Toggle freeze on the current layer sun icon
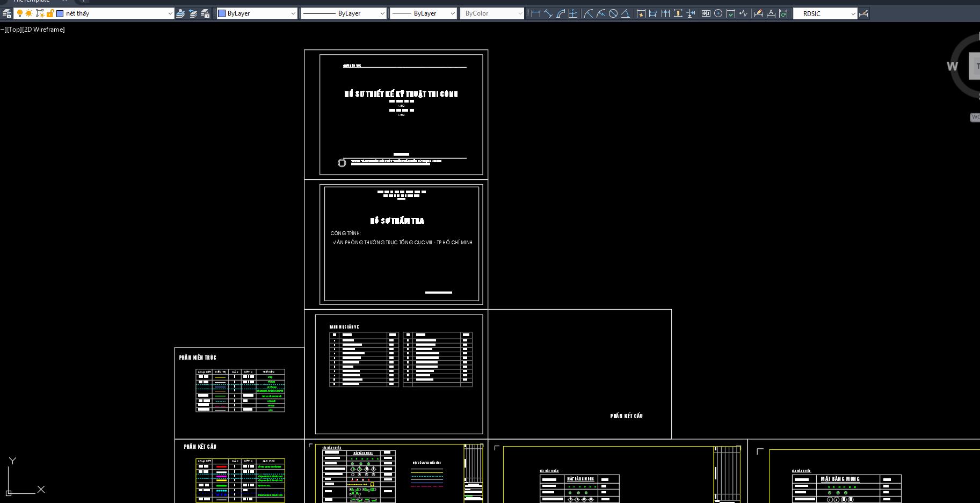The image size is (980, 503). click(x=29, y=13)
